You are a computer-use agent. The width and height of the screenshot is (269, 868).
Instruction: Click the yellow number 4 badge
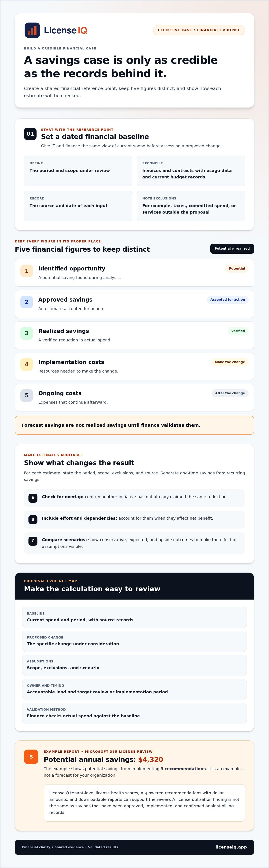coord(27,364)
